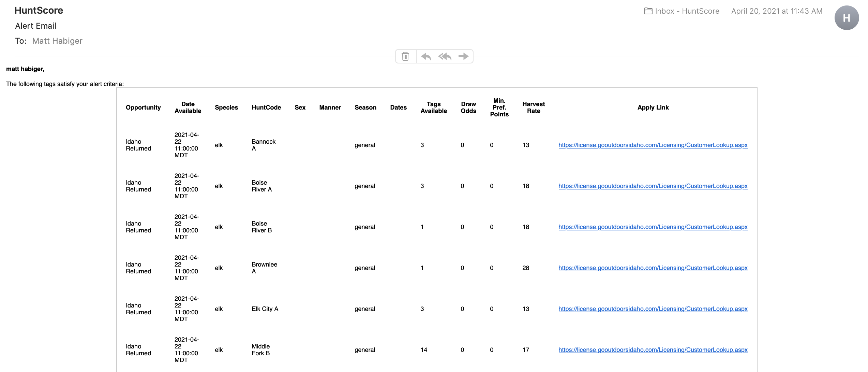Delete the email with the trash icon
The height and width of the screenshot is (372, 868).
click(405, 56)
